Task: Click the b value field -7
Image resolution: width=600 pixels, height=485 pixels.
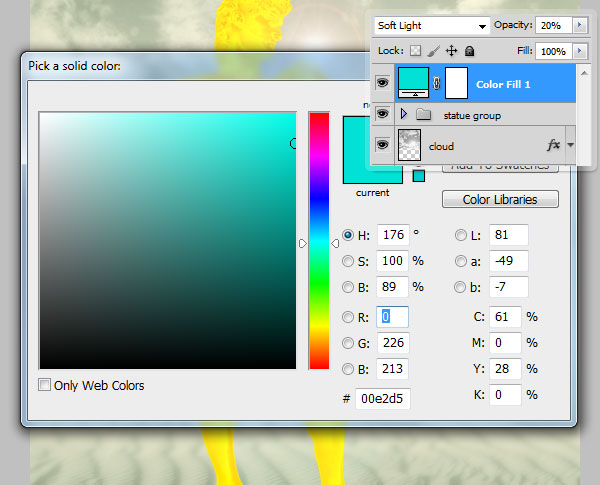Action: tap(509, 287)
